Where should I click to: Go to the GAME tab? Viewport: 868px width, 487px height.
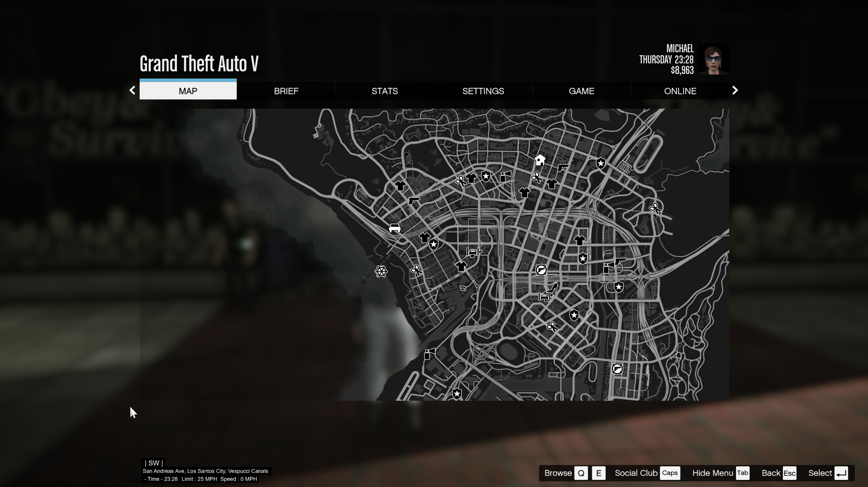pyautogui.click(x=581, y=91)
